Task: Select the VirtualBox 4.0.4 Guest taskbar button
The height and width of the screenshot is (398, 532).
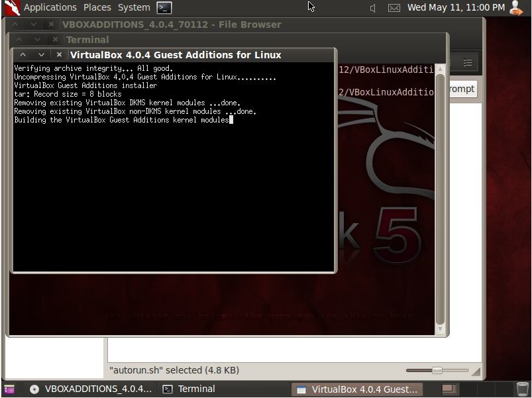Action: 357,389
